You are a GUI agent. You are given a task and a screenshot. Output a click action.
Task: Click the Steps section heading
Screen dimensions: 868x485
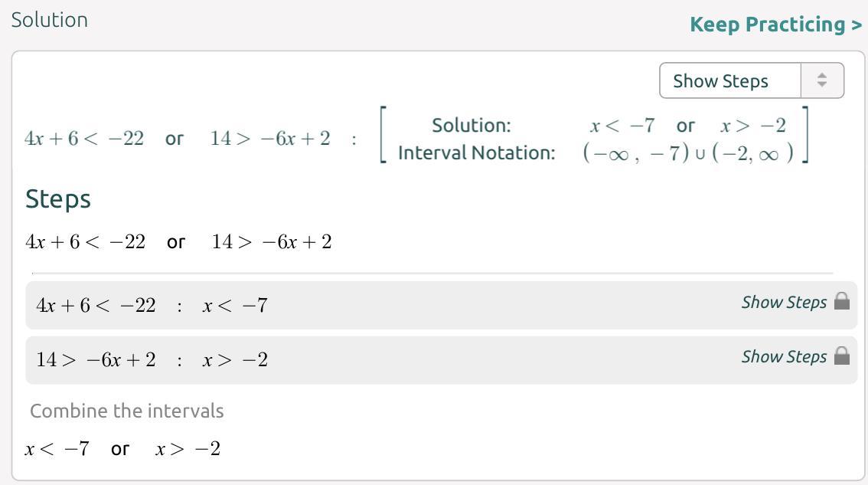point(58,199)
